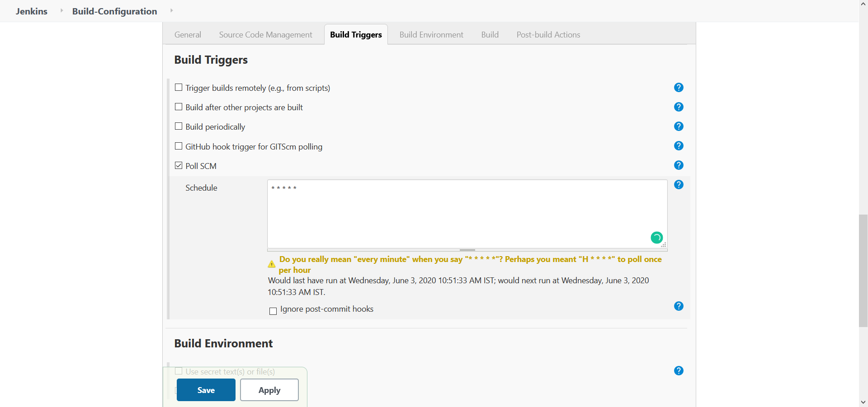The image size is (868, 407).
Task: Click the scrollbar up arrow
Action: (x=863, y=4)
